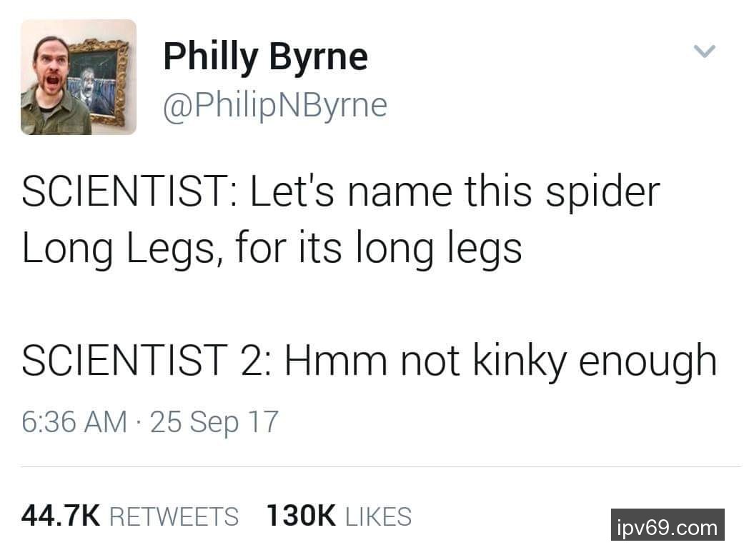
Task: Click the framed painting in the avatar
Action: pos(99,79)
